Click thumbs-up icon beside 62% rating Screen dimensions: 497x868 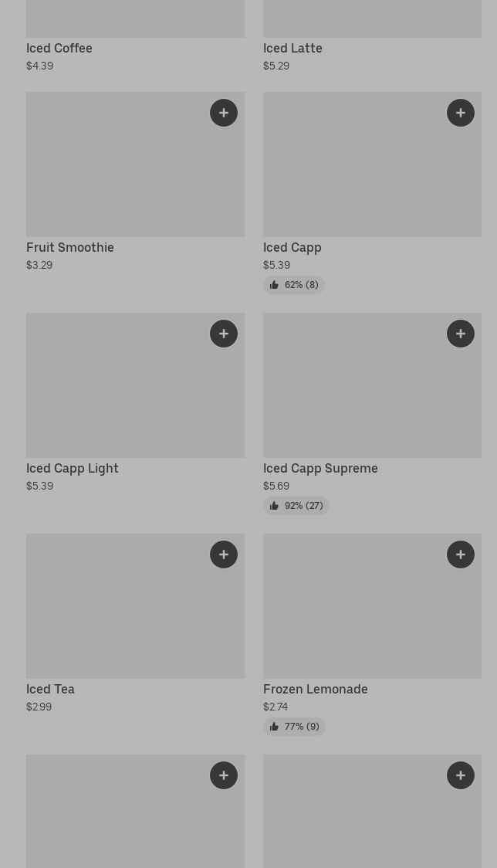click(x=274, y=285)
